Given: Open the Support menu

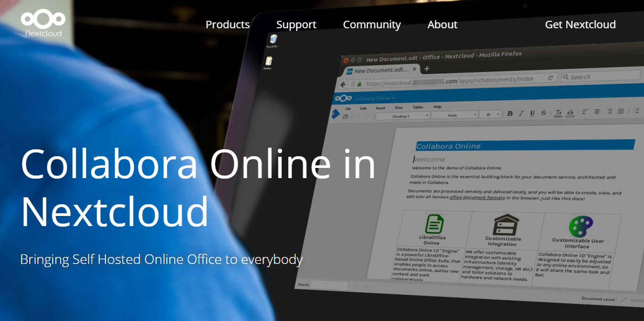Looking at the screenshot, I should click(296, 25).
